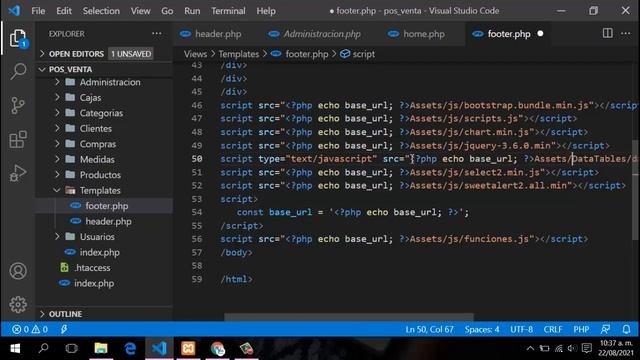
Task: Open the Go menu
Action: pyautogui.click(x=167, y=11)
